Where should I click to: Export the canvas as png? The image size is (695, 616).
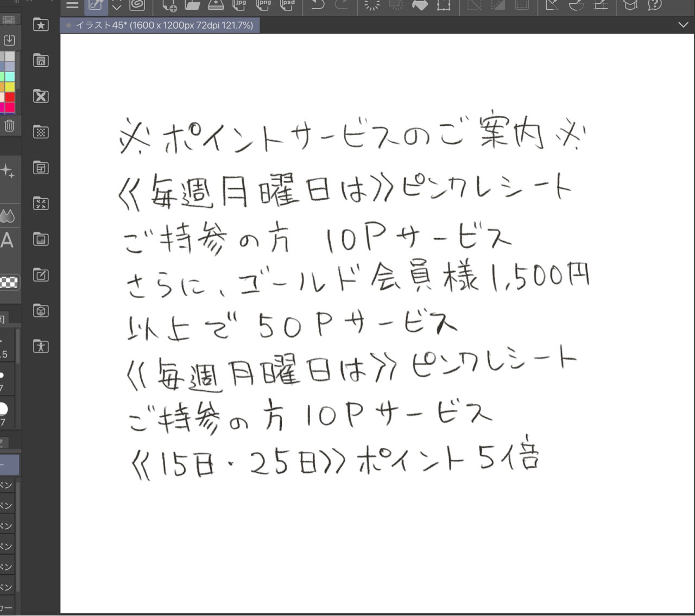(263, 5)
